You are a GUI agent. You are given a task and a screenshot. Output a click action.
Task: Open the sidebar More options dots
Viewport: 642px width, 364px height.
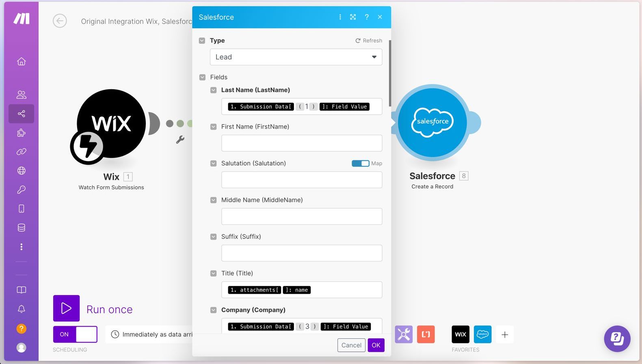coord(22,247)
